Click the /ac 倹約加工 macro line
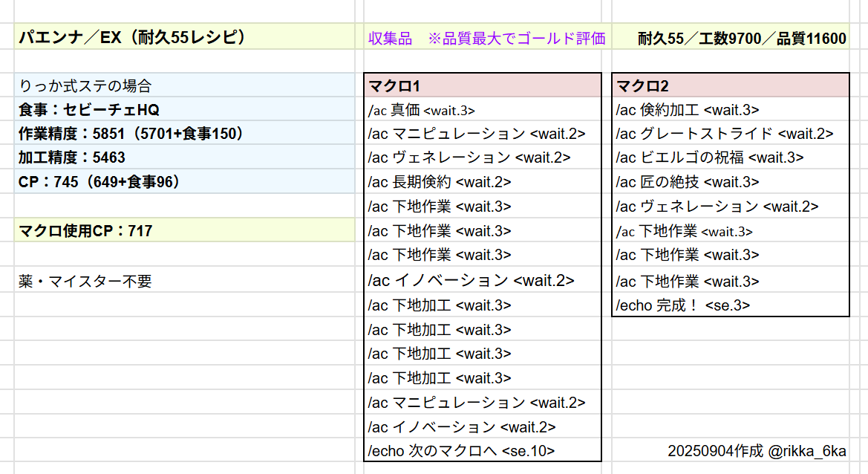Image resolution: width=868 pixels, height=474 pixels. tap(688, 110)
